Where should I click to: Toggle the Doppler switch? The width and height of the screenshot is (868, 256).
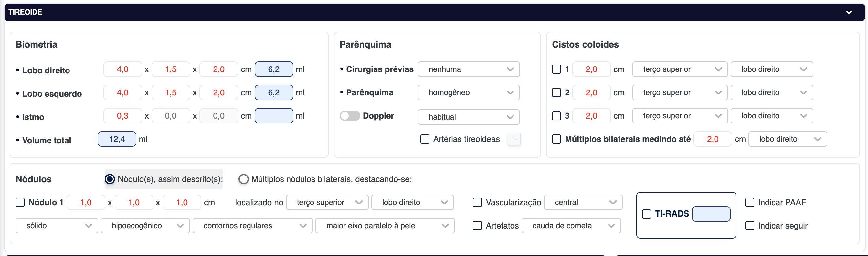point(350,116)
